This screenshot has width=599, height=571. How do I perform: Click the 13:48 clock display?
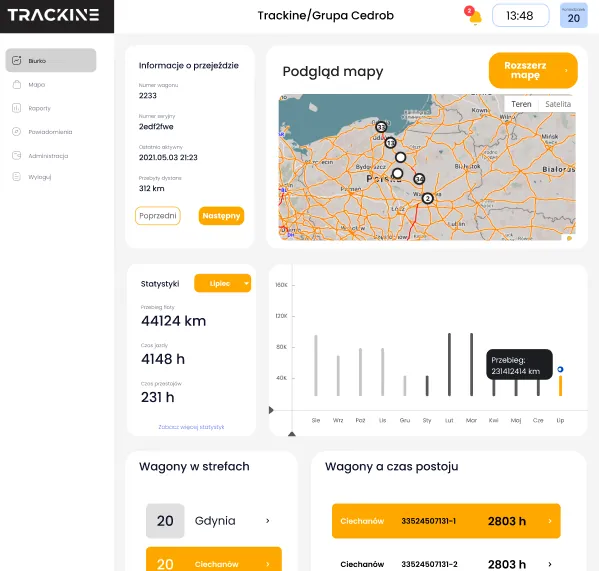click(520, 16)
